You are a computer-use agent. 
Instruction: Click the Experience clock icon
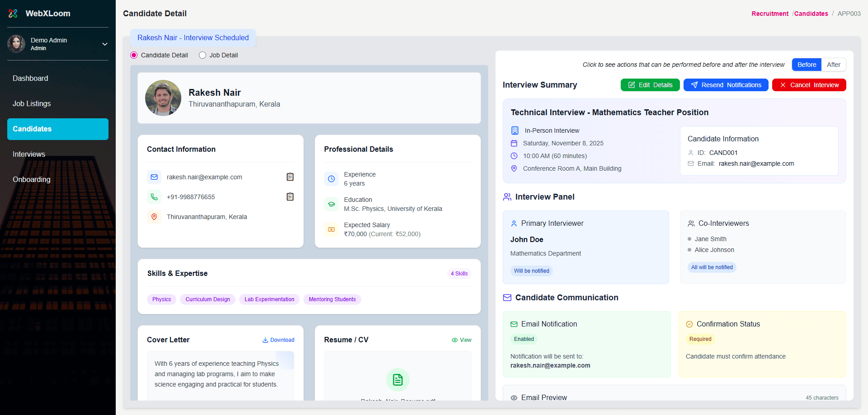click(x=331, y=179)
